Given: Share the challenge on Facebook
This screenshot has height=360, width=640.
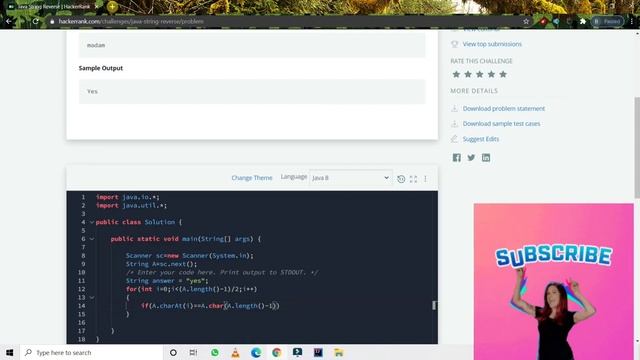Looking at the screenshot, I should pyautogui.click(x=457, y=158).
